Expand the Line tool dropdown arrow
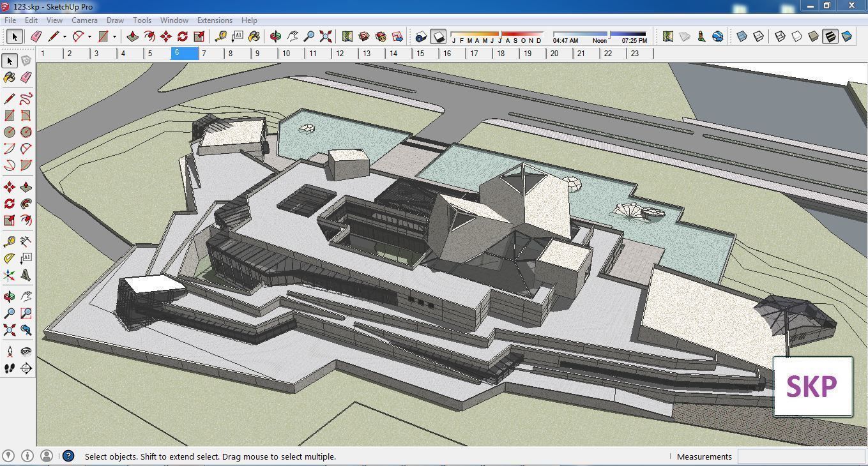Screen dimensions: 868x466 coord(65,37)
